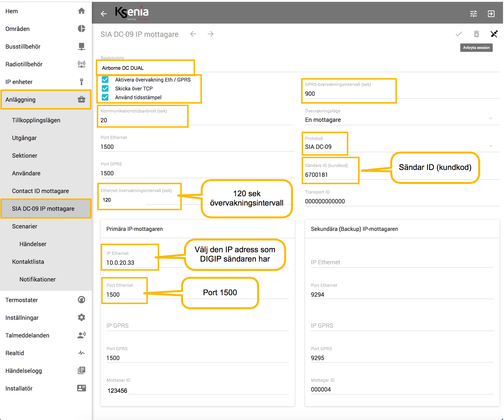Go to previous receiver arrow
This screenshot has height=420, width=504.
193,34
